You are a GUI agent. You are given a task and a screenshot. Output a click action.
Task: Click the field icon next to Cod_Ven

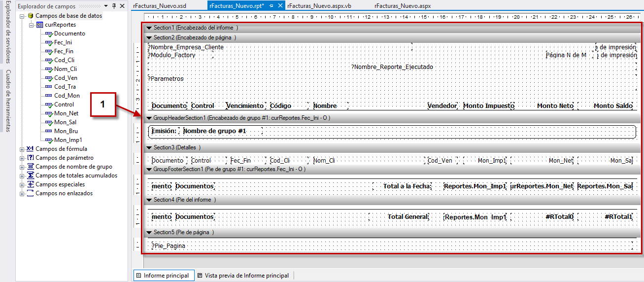coord(49,78)
